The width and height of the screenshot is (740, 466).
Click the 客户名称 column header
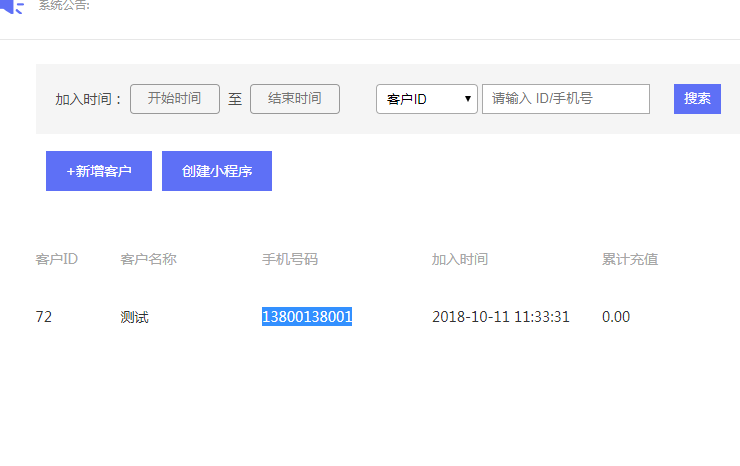(149, 259)
